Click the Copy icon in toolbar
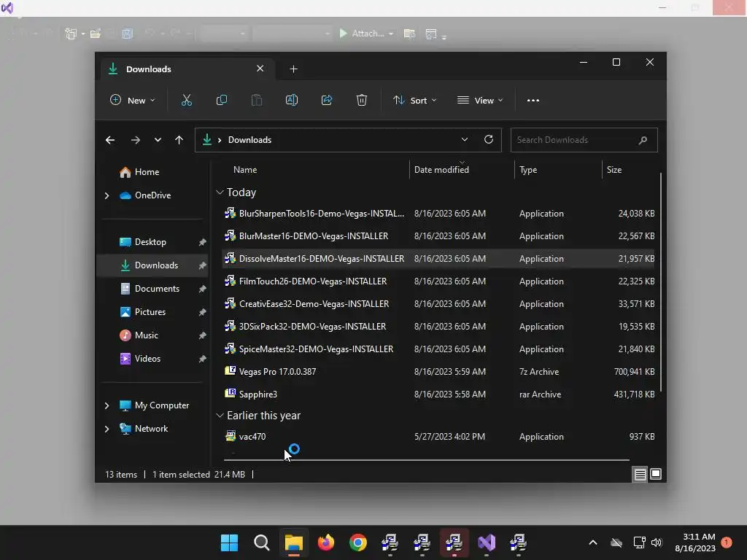This screenshot has width=747, height=560. coord(222,101)
